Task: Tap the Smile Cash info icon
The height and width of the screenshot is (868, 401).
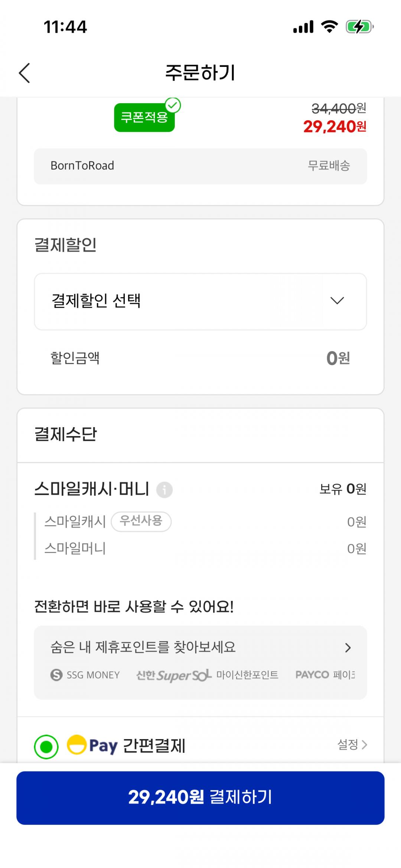Action: click(164, 490)
